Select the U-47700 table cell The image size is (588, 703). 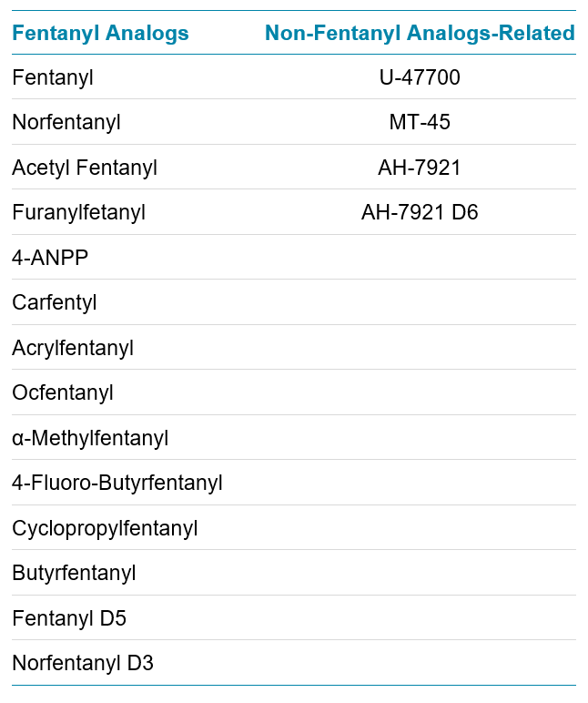[420, 78]
